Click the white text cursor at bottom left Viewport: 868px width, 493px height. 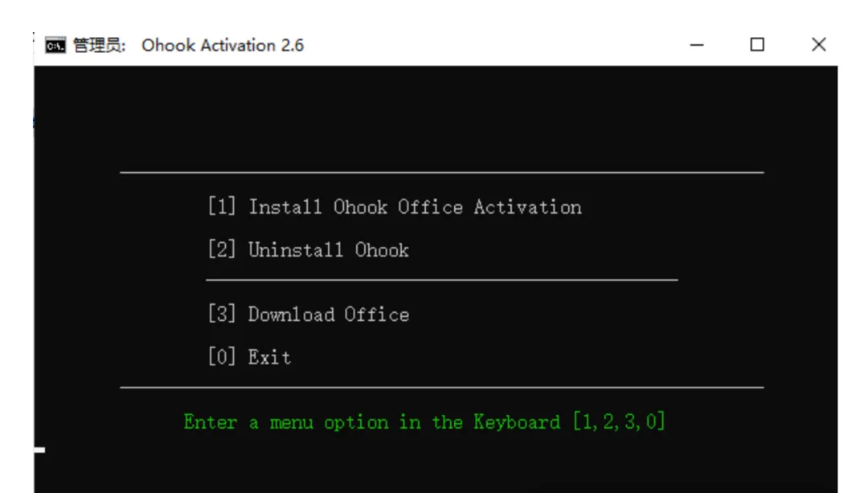39,450
